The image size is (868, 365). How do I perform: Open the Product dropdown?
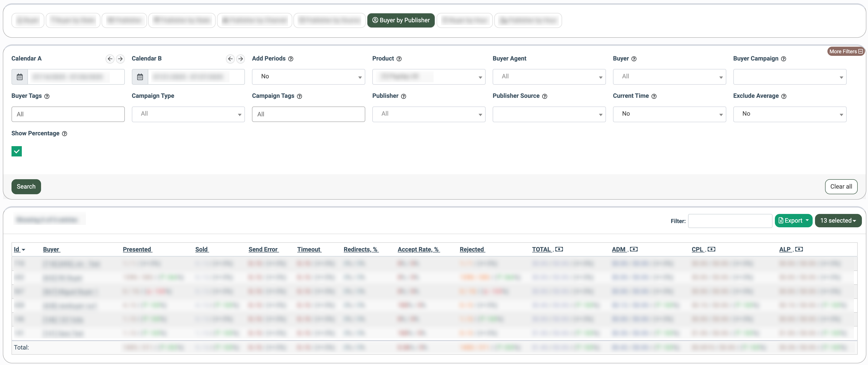pos(429,77)
